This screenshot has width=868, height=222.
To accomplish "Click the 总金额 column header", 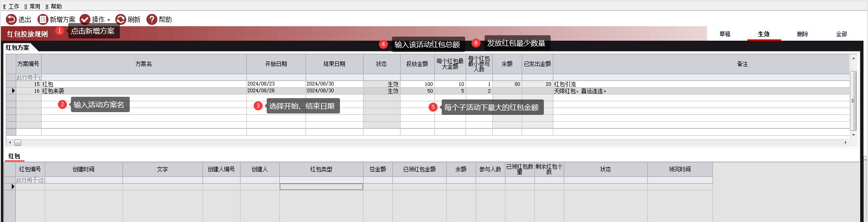I will (378, 169).
